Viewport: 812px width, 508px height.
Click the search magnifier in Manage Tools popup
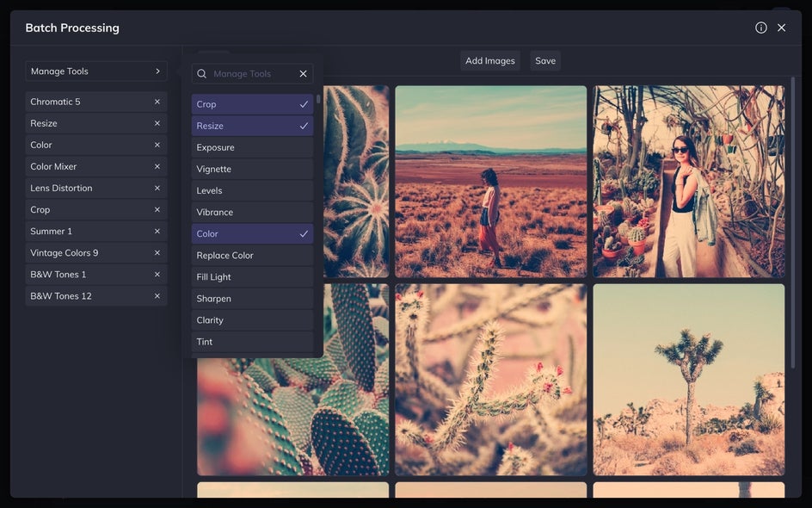[201, 73]
